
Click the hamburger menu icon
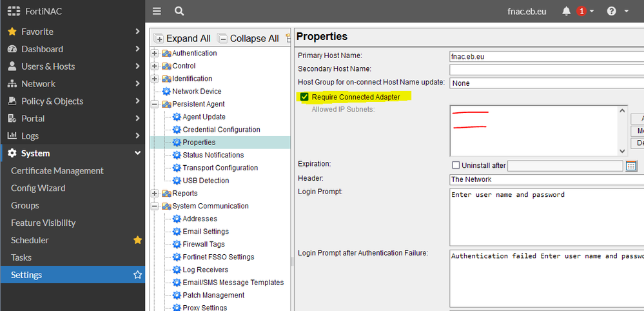[x=157, y=11]
